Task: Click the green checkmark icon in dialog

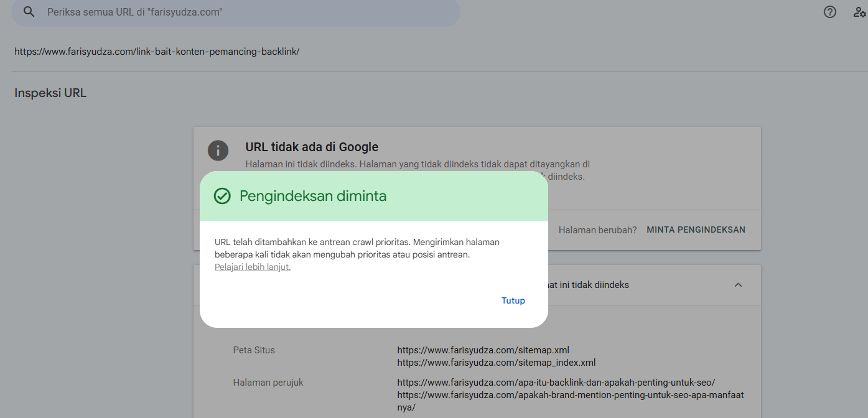Action: (x=222, y=196)
